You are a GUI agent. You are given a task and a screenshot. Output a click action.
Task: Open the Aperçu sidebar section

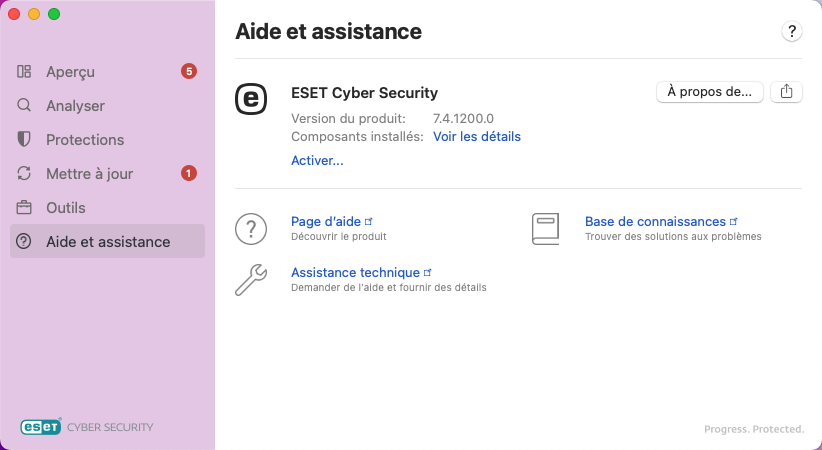coord(70,72)
